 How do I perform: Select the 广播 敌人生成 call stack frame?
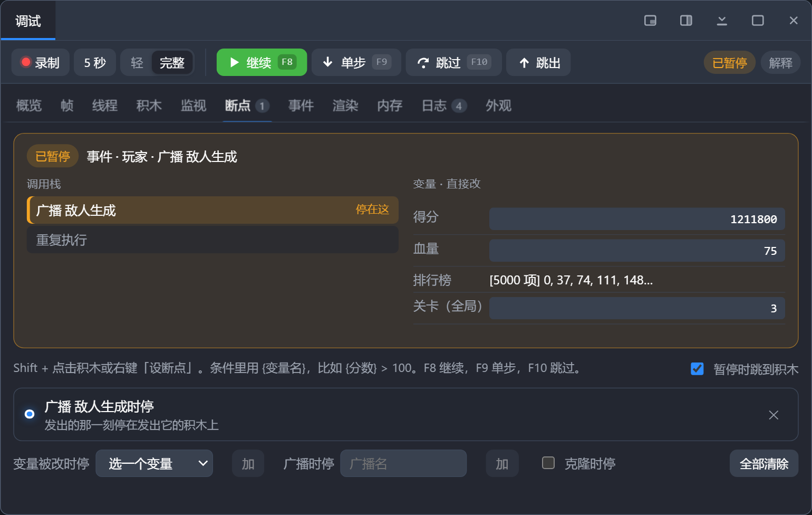[212, 210]
